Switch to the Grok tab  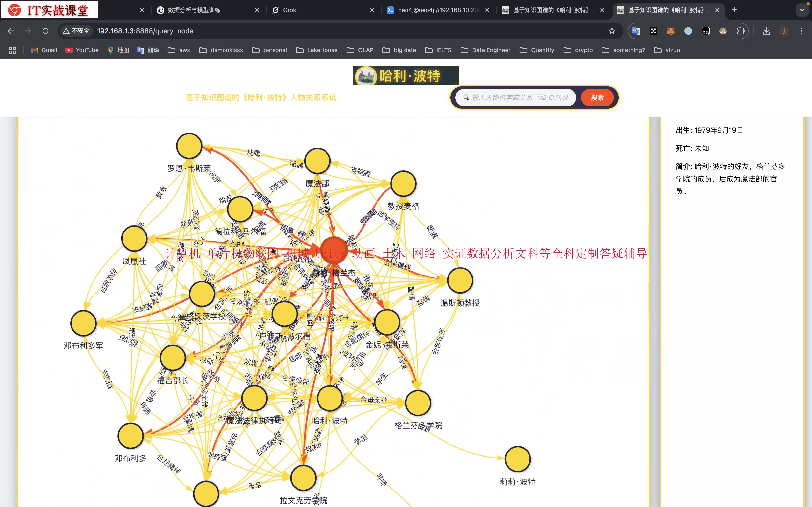coord(289,10)
